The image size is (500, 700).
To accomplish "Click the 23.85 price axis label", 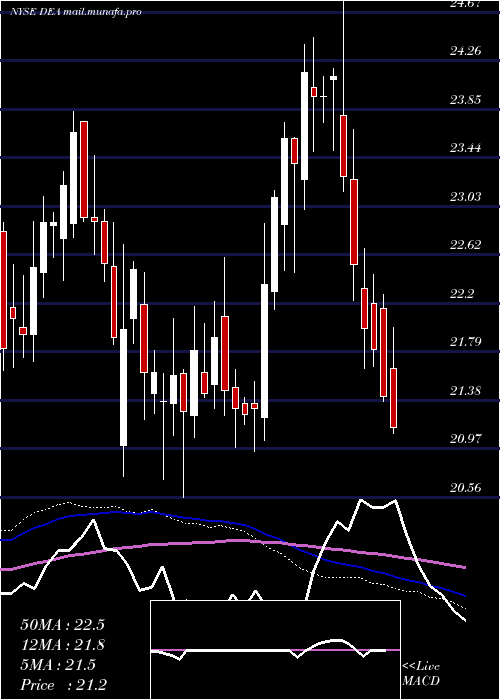I will [x=465, y=99].
